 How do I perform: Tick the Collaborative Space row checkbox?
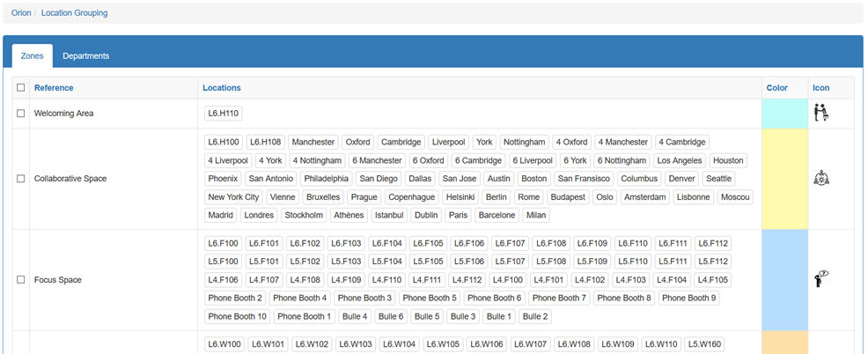coord(21,179)
